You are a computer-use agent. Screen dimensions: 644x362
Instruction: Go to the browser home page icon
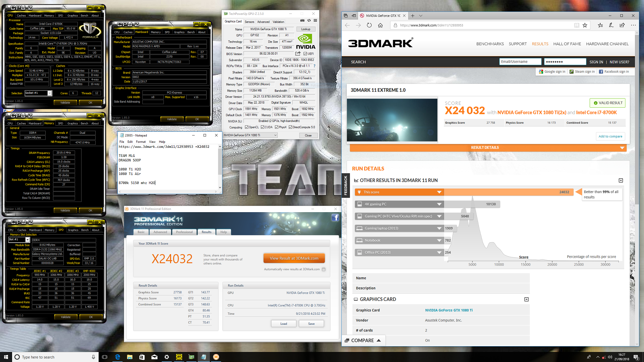[x=380, y=25]
